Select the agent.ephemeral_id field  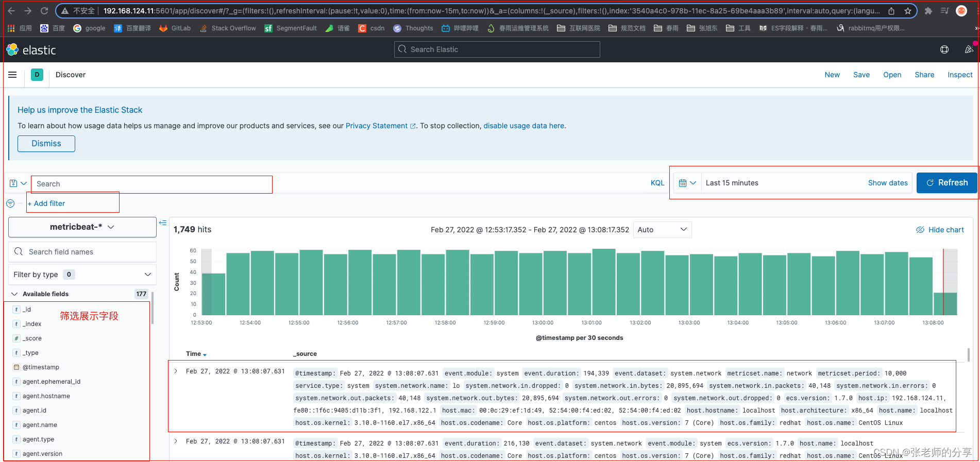coord(51,382)
